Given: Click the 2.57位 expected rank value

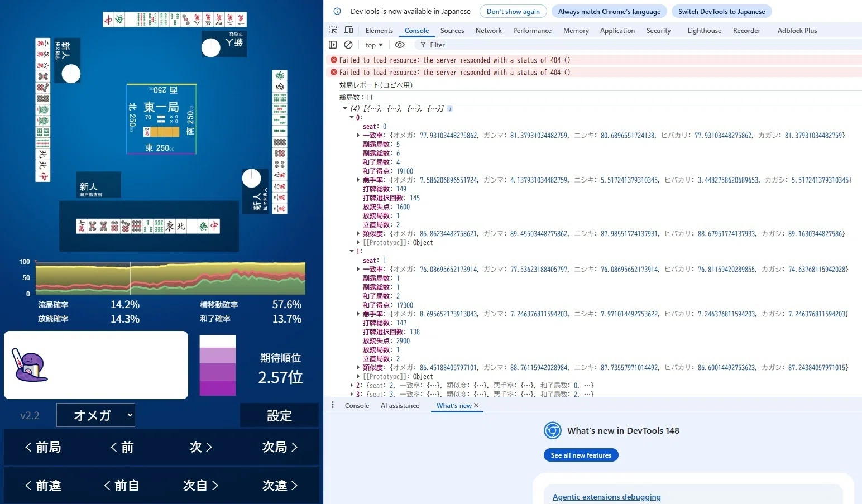Looking at the screenshot, I should point(280,377).
